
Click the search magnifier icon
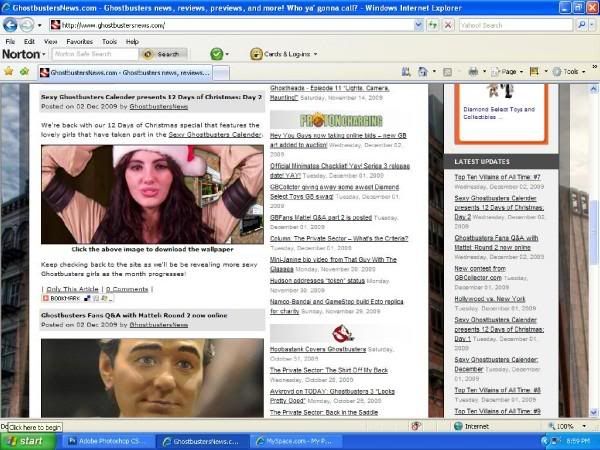(x=582, y=25)
